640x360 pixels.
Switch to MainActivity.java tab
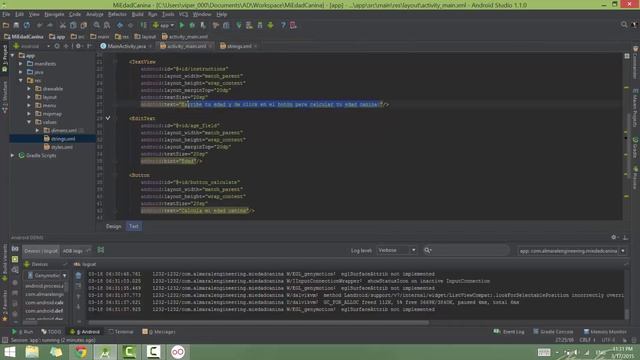[126, 46]
